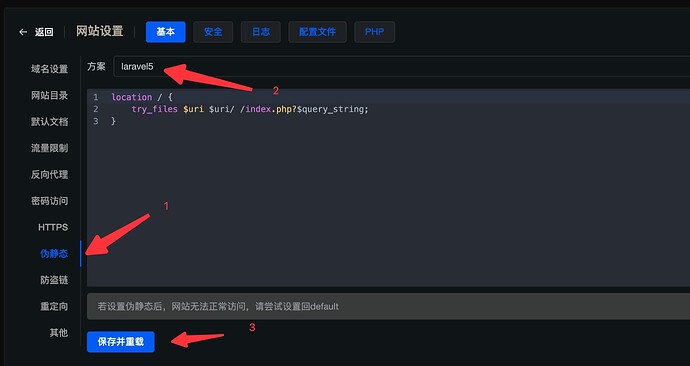Open 密码访问 settings
690x366 pixels.
click(x=49, y=201)
